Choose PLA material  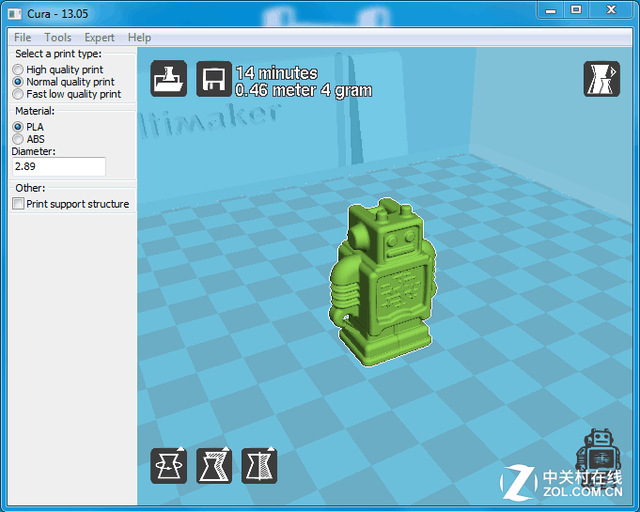pyautogui.click(x=28, y=127)
